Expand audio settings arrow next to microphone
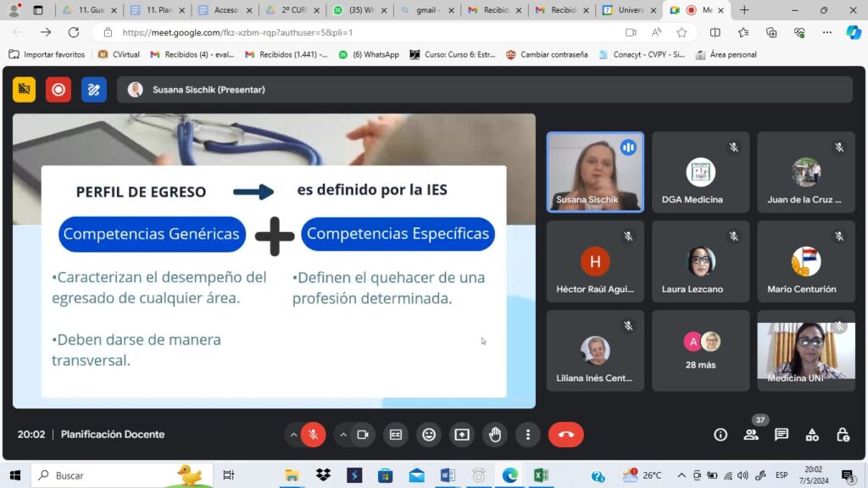The image size is (868, 488). pos(293,435)
